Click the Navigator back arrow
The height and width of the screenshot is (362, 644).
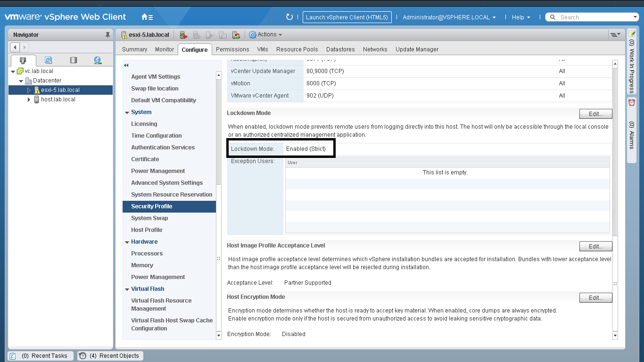click(15, 47)
